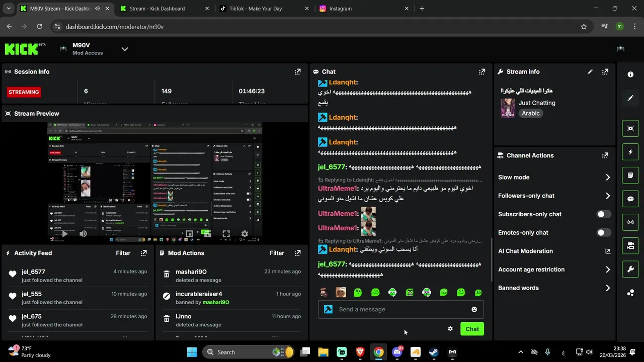Click the video camera icon in right sidebar
644x362 pixels.
click(630, 246)
